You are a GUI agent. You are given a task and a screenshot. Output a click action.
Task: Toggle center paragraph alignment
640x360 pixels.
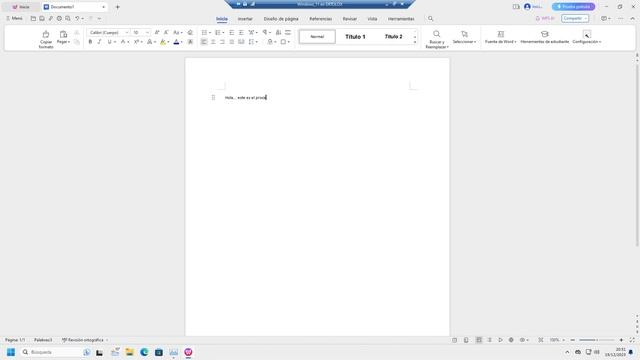213,42
